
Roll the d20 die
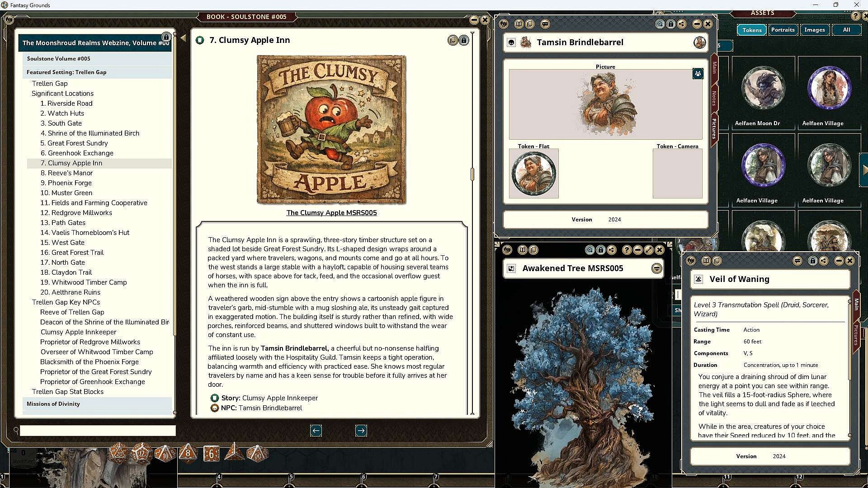pyautogui.click(x=119, y=453)
